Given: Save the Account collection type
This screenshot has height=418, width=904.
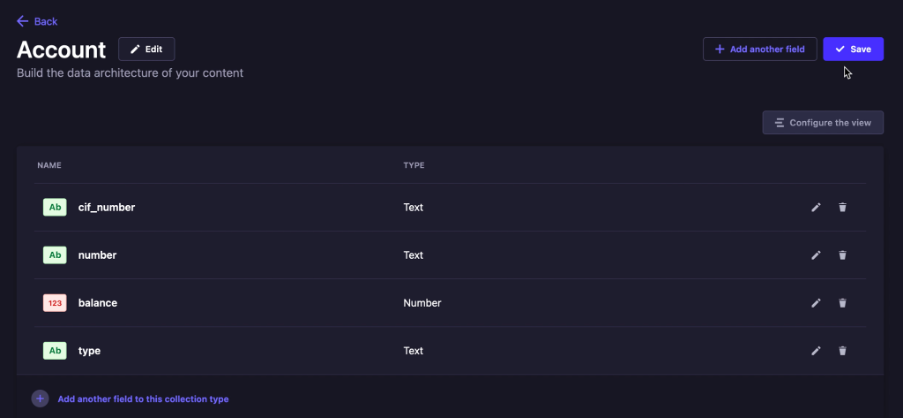Looking at the screenshot, I should click(x=853, y=49).
